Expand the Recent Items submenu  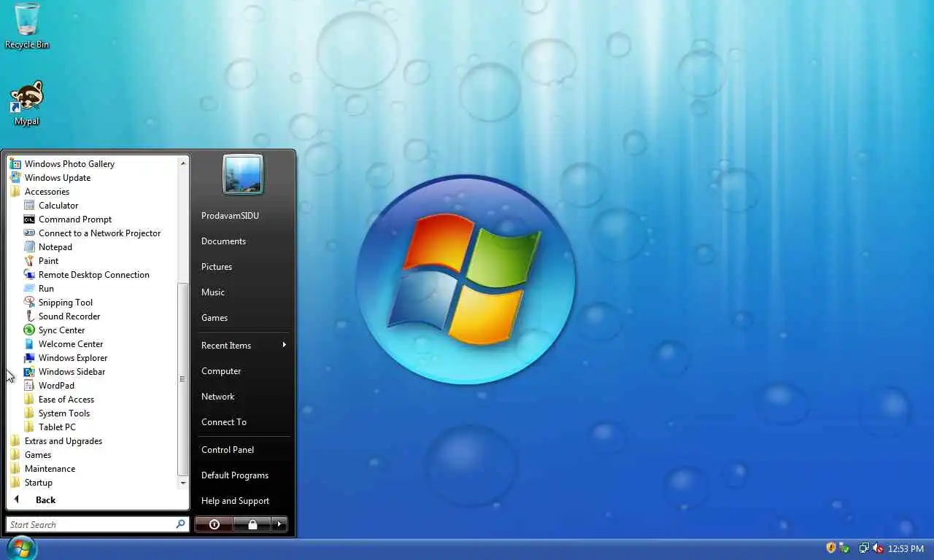(243, 346)
